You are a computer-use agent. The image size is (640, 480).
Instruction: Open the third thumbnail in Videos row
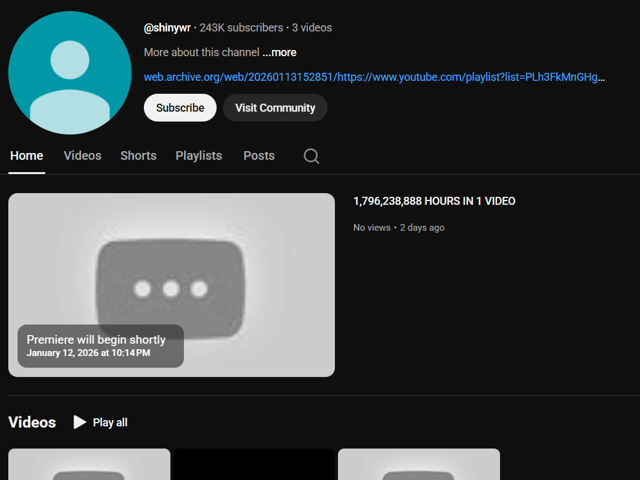pos(418,465)
